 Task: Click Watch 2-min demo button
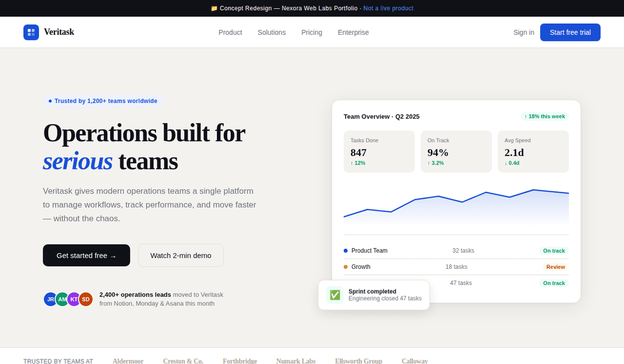(181, 255)
